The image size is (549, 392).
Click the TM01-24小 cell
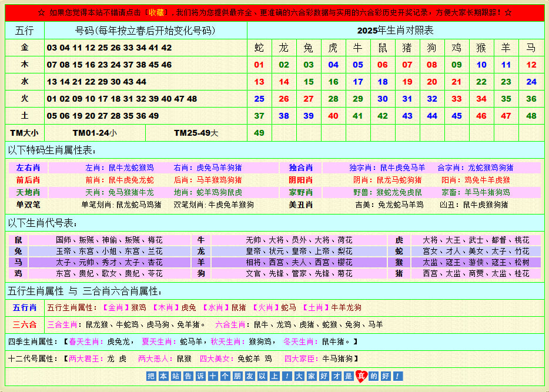point(95,133)
